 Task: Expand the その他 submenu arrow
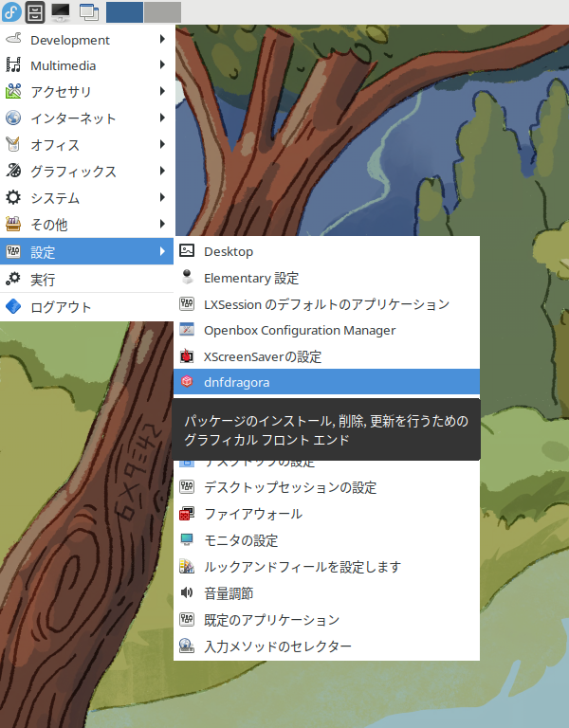162,224
